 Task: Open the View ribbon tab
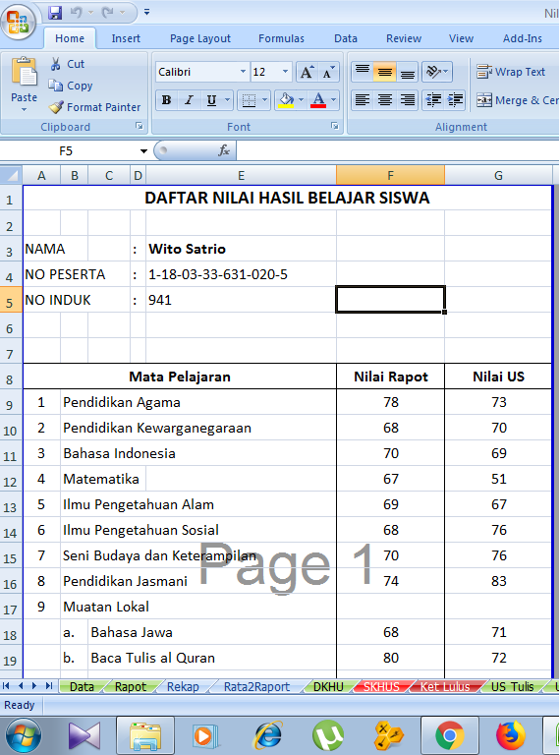pos(462,38)
